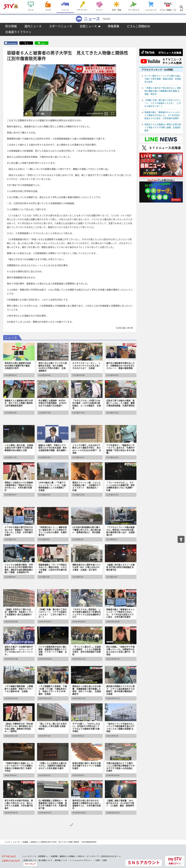Open the イベント ticket icon
This screenshot has width=186, height=868.
[99, 6]
